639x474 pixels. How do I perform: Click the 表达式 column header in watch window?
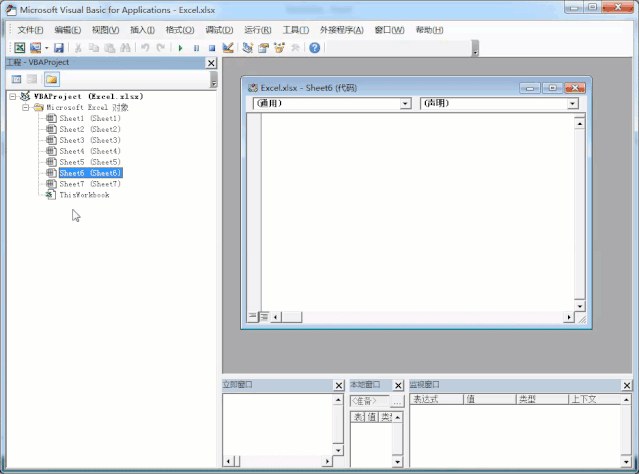437,399
